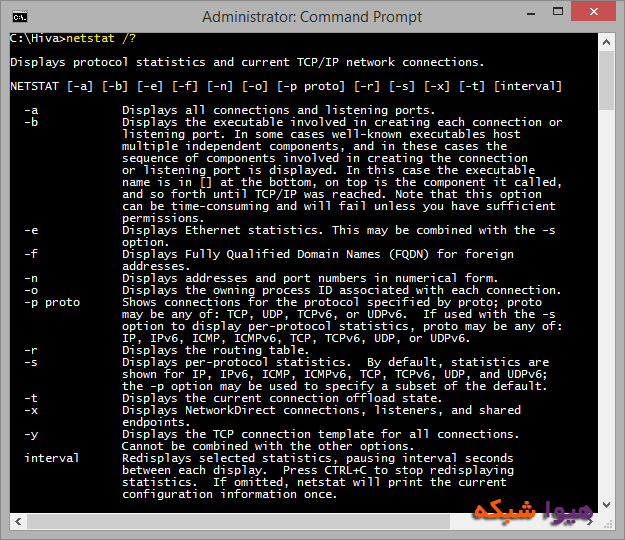Click the -b option in the list
This screenshot has height=540, width=625.
click(x=32, y=122)
